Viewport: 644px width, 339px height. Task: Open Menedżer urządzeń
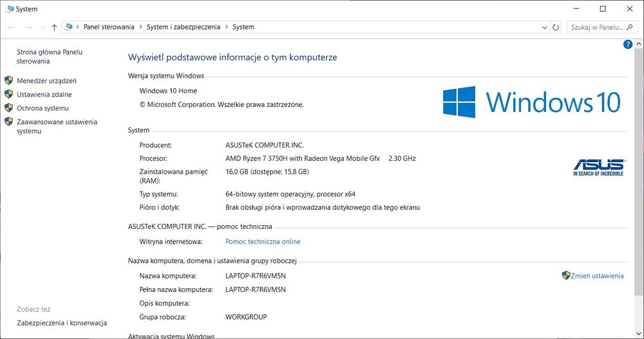coord(46,81)
